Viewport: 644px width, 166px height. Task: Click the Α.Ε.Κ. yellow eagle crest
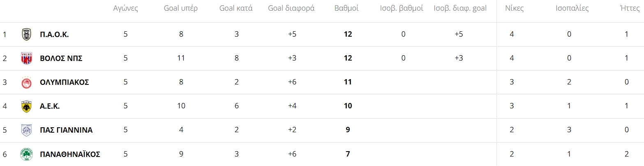pyautogui.click(x=26, y=106)
